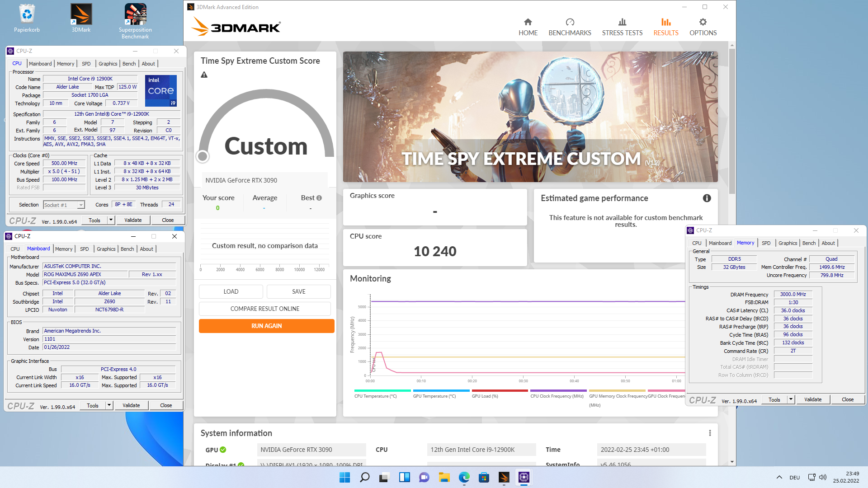Click SAVE result button
This screenshot has height=488, width=868.
click(299, 291)
